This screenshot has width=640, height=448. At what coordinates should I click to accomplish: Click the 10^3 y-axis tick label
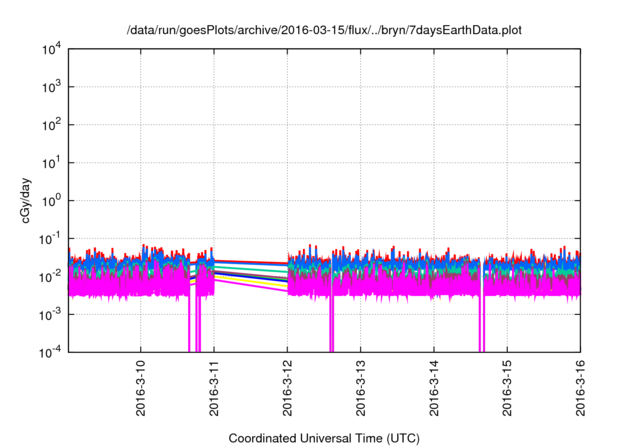coord(52,87)
